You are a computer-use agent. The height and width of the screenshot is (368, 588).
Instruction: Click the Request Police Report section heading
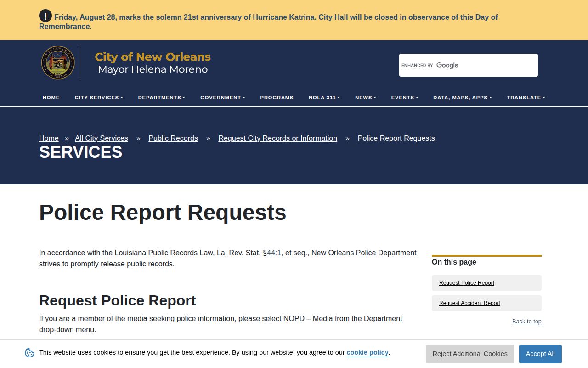pos(118,300)
